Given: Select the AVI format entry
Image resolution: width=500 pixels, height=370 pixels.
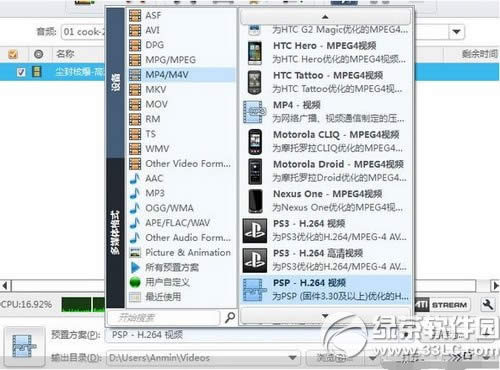Looking at the screenshot, I should pyautogui.click(x=182, y=30).
